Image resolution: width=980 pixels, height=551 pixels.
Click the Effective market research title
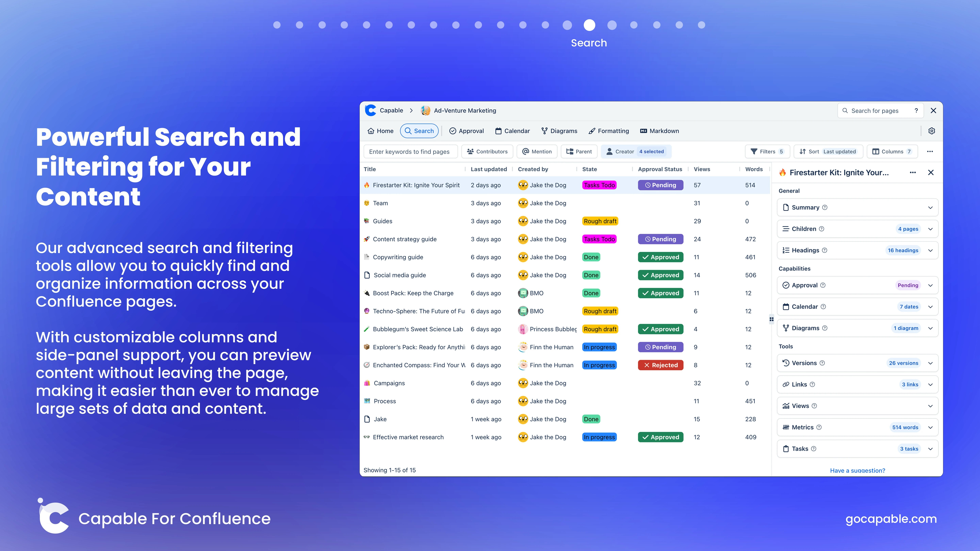(x=408, y=437)
